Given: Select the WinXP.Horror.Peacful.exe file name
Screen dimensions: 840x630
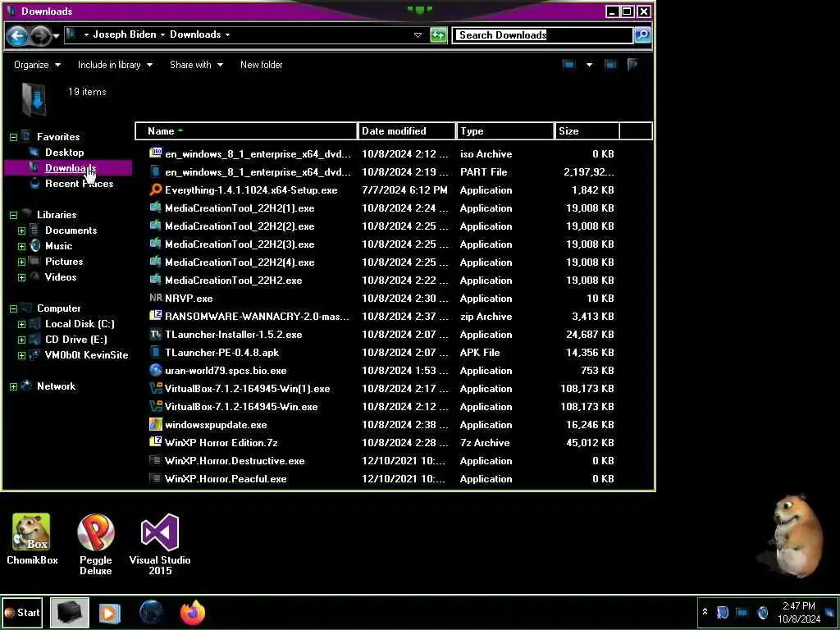Looking at the screenshot, I should 226,479.
